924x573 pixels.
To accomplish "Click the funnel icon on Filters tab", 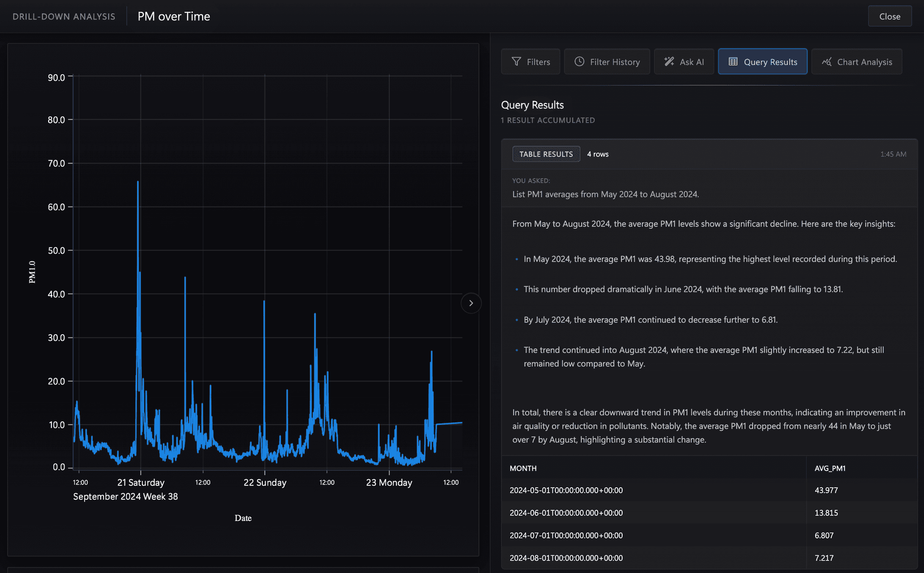I will (x=516, y=62).
